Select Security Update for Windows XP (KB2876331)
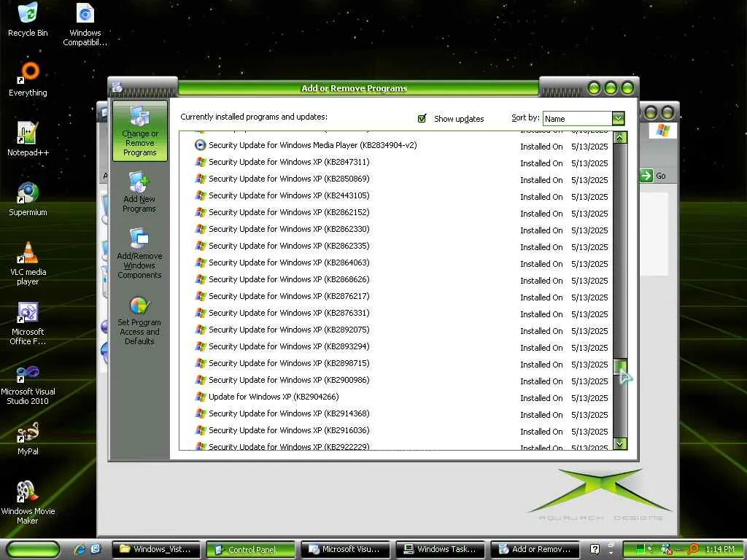This screenshot has height=560, width=747. tap(396, 313)
